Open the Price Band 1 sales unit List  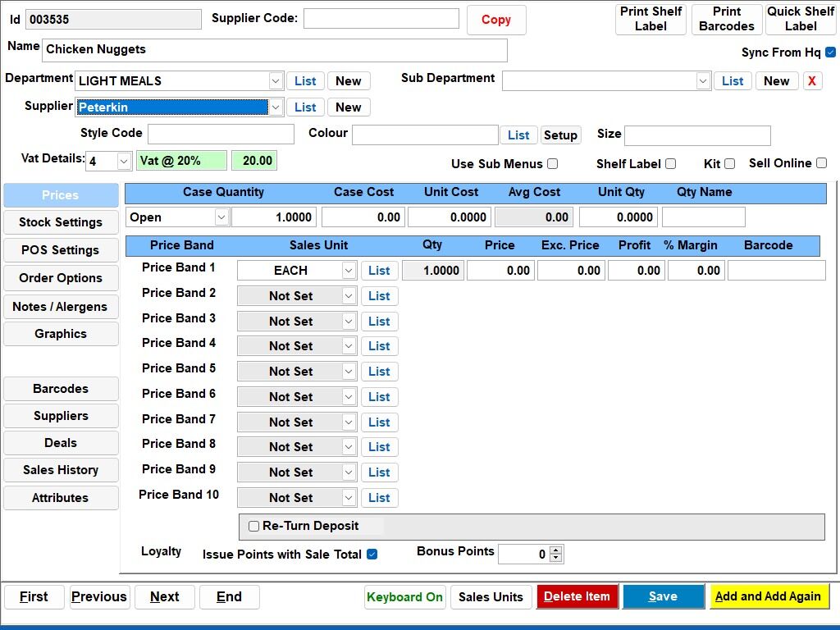[x=379, y=271]
